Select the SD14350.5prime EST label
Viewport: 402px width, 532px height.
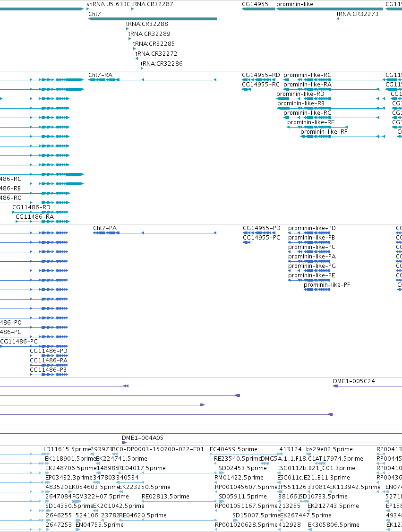click(69, 506)
